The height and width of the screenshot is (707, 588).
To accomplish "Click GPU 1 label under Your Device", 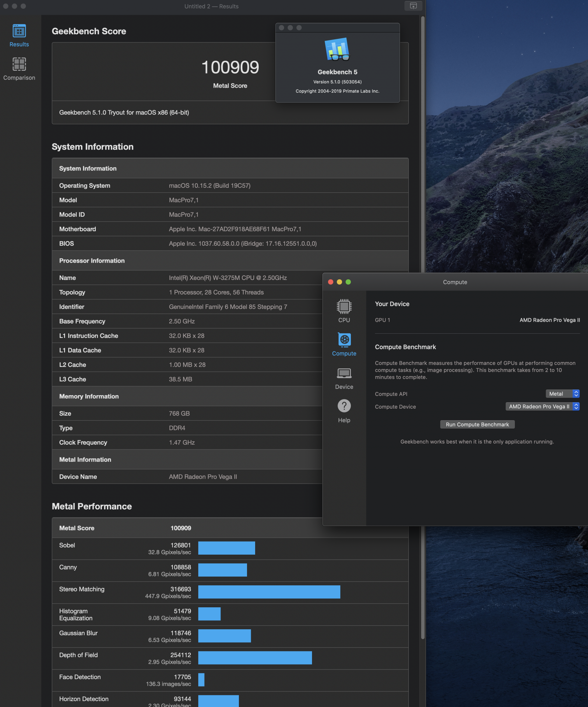I will pyautogui.click(x=382, y=320).
